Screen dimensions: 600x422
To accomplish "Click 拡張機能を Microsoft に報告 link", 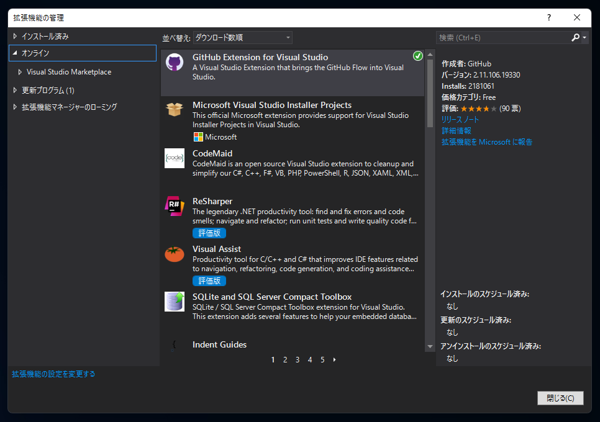I will click(x=487, y=142).
